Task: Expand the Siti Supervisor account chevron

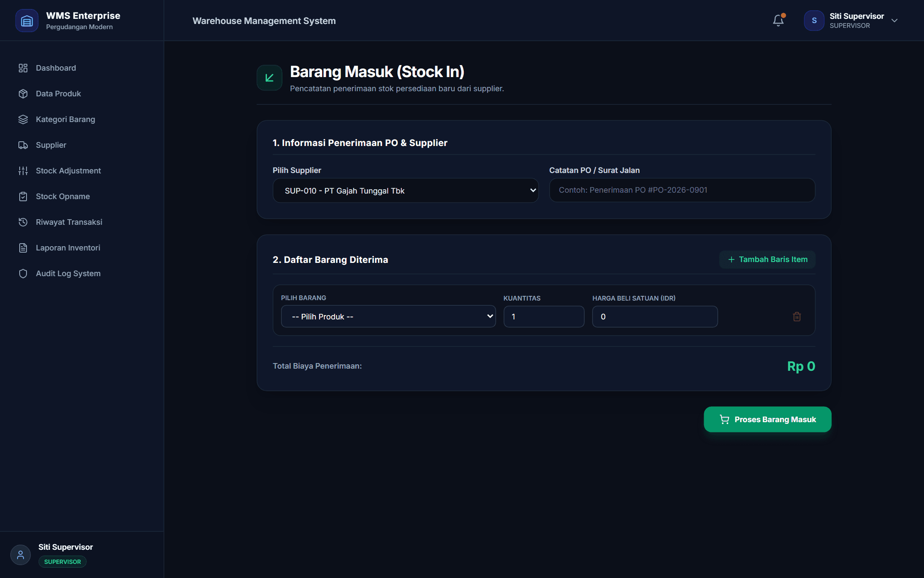Action: pos(894,21)
